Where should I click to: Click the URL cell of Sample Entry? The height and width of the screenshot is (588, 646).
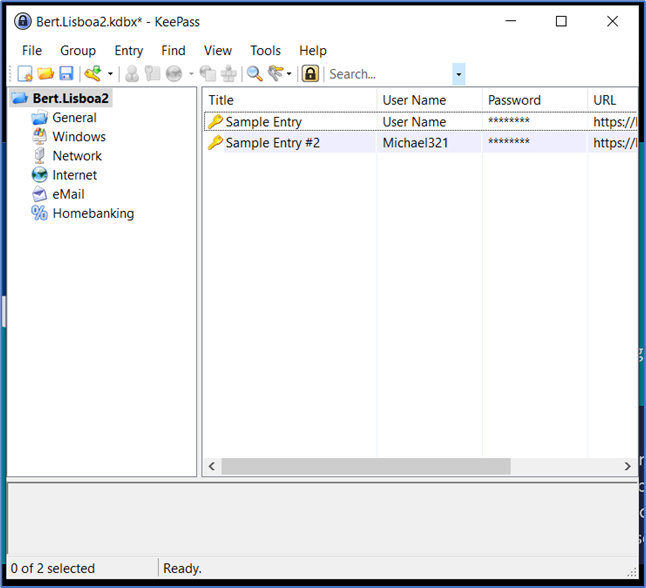[615, 122]
